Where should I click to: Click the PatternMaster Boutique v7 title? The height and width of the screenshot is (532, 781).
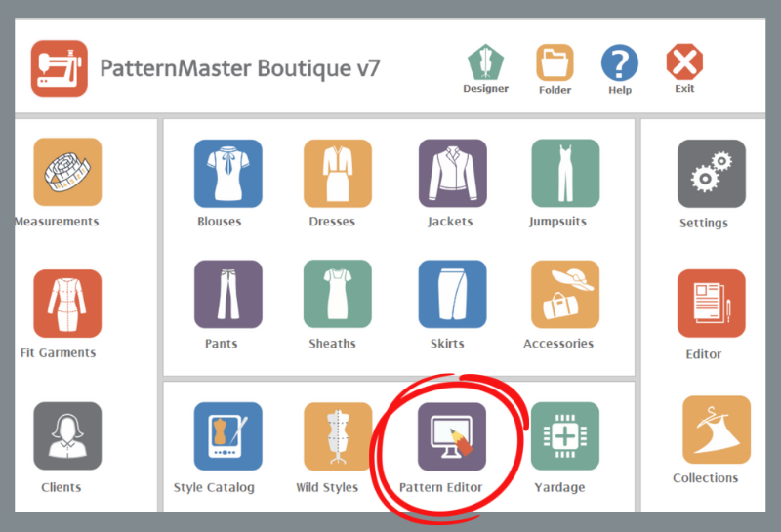[x=240, y=68]
